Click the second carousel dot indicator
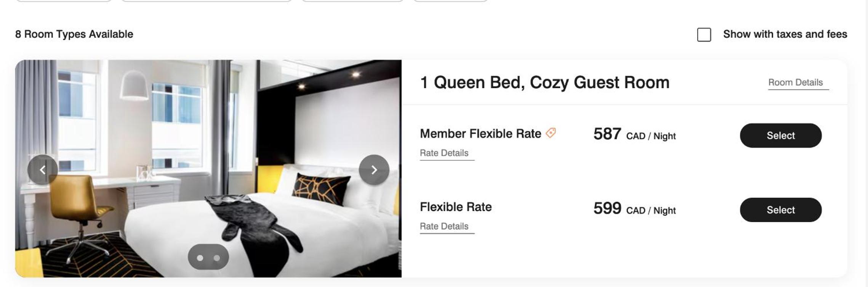 [217, 258]
